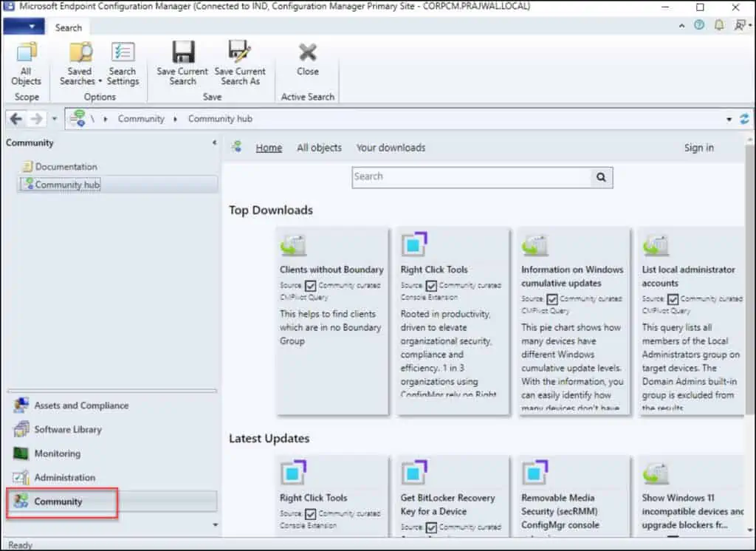Expand the root breadcrumb arrow
This screenshot has height=551, width=756.
105,119
